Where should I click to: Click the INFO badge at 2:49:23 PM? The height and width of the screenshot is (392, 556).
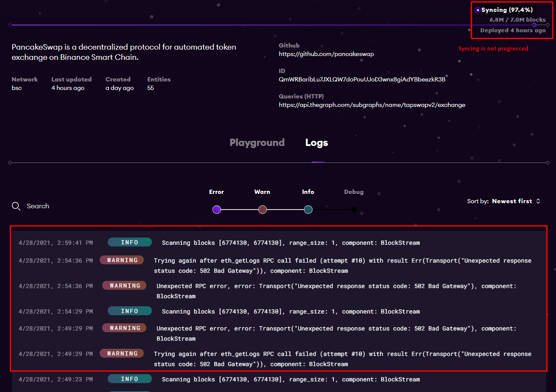point(130,379)
